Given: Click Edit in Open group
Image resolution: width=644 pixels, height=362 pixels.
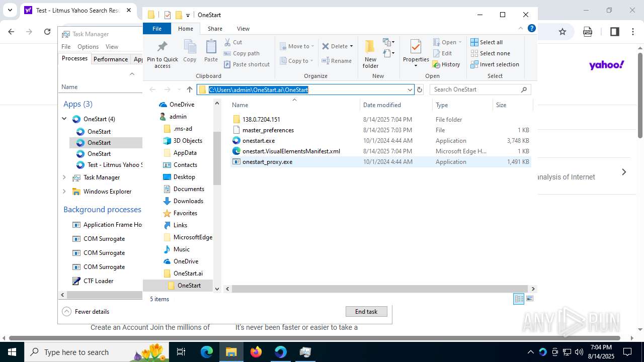Looking at the screenshot, I should [442, 53].
